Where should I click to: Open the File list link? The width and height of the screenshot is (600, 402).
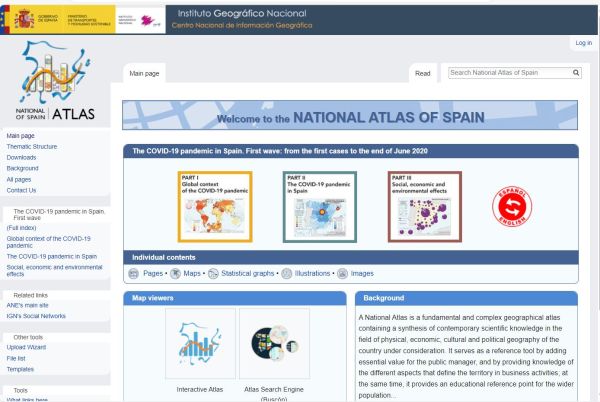[x=16, y=358]
